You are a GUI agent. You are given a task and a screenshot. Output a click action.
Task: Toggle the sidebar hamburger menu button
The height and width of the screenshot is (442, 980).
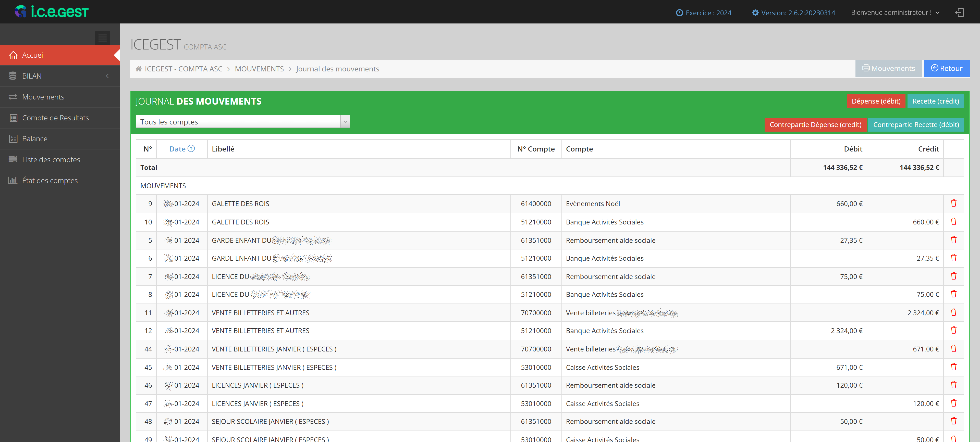pos(102,38)
